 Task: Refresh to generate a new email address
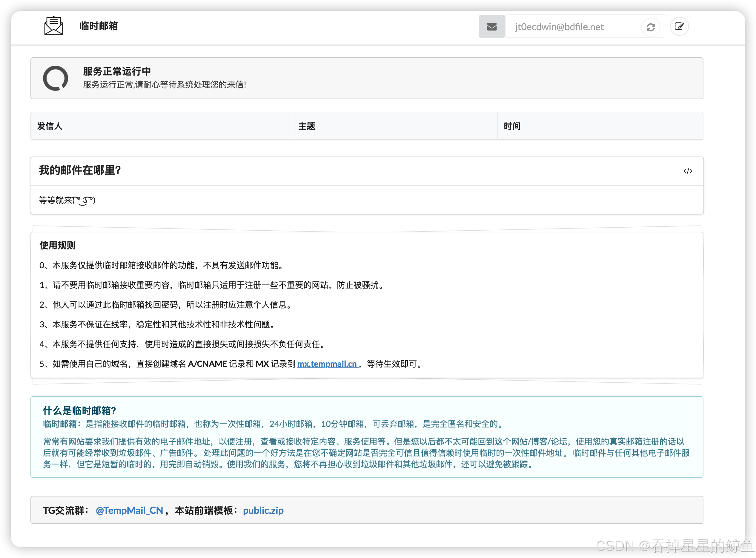650,27
